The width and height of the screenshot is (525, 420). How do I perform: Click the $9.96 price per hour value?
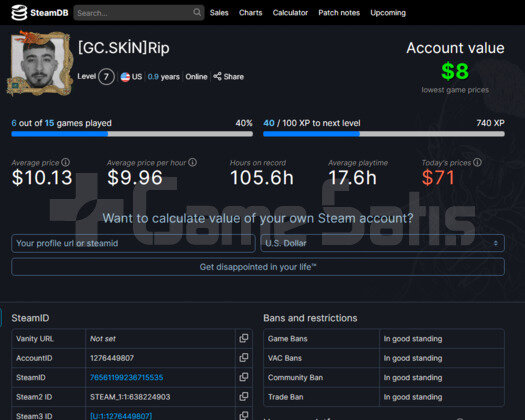tap(135, 178)
